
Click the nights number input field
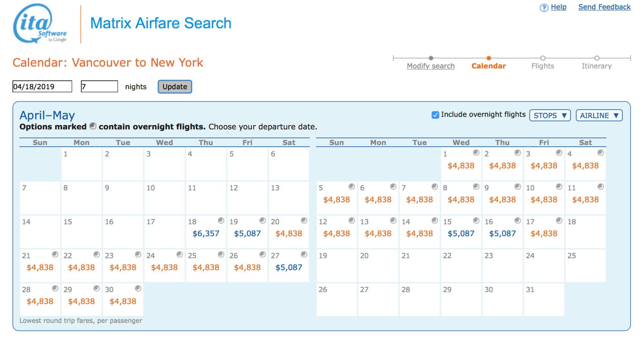point(99,87)
